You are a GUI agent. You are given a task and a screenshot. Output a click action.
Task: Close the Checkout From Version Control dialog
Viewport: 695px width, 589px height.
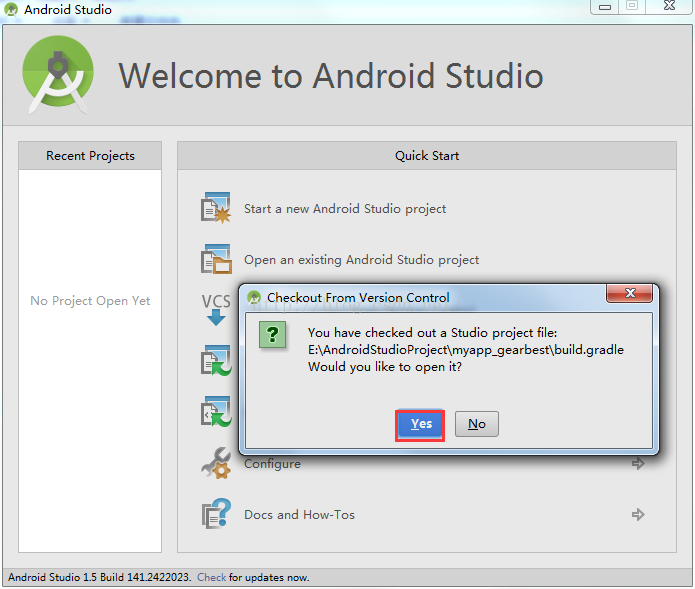(629, 293)
